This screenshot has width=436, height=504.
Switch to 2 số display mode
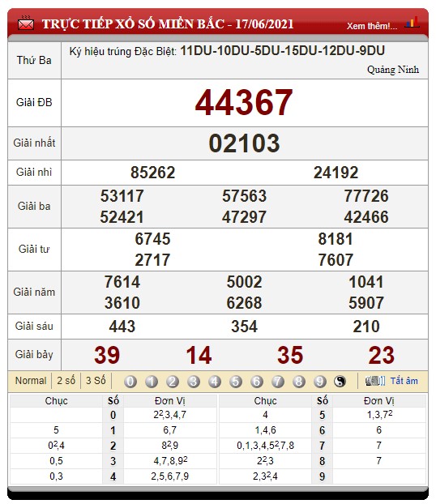coord(66,381)
